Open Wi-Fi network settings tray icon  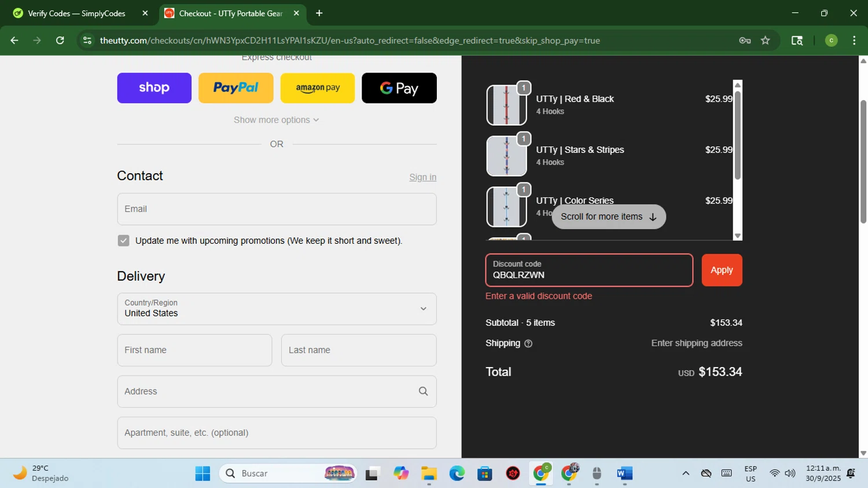(x=774, y=474)
